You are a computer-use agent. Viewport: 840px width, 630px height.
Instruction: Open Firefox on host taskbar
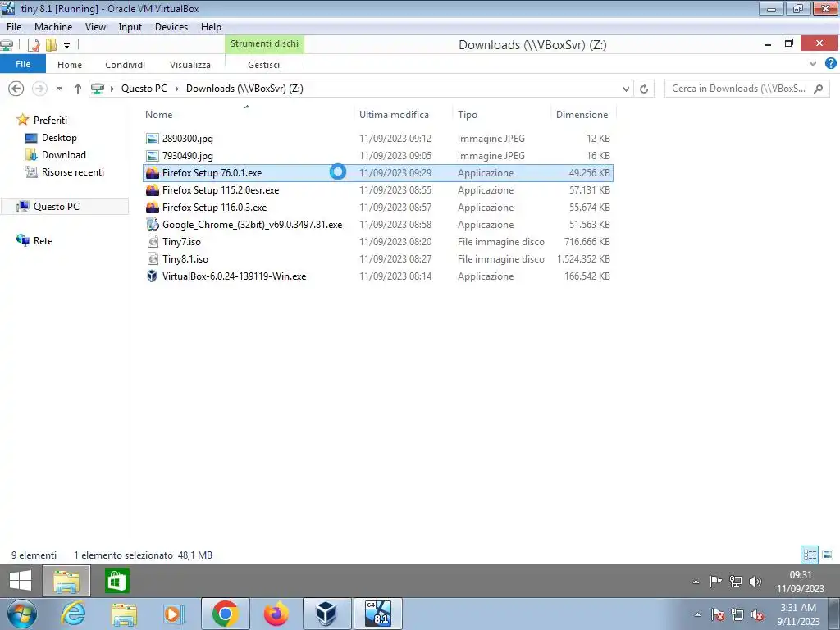(276, 614)
